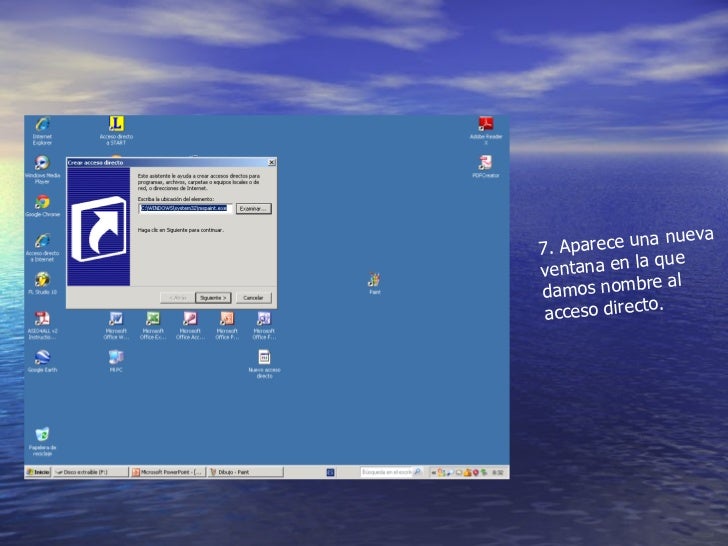Click the Google Earth desktop icon
This screenshot has width=728, height=546.
pos(41,357)
